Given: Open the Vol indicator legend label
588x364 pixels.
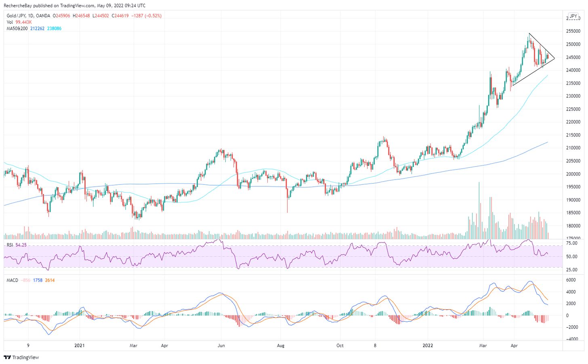Looking at the screenshot, I should coord(10,22).
